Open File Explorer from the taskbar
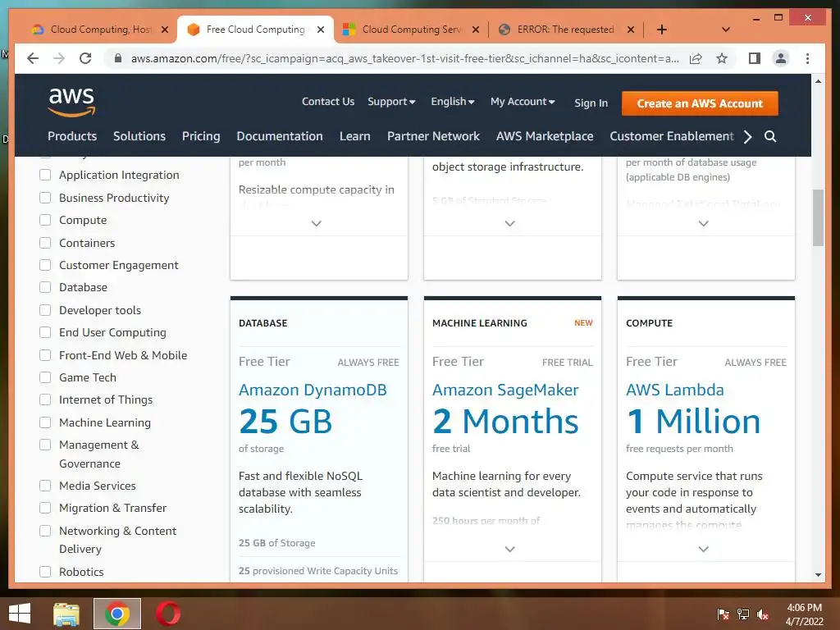Screen dimensions: 840x630 66,614
